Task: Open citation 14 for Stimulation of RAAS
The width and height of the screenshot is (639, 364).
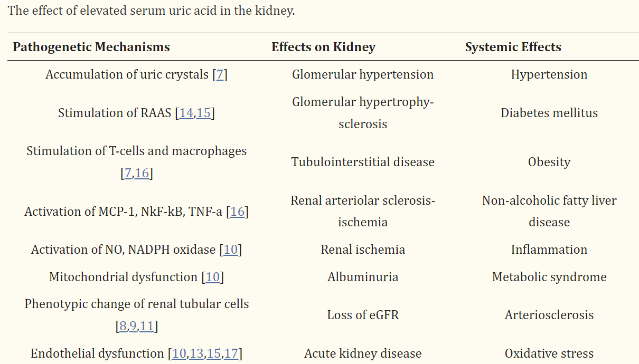Action: pos(186,113)
